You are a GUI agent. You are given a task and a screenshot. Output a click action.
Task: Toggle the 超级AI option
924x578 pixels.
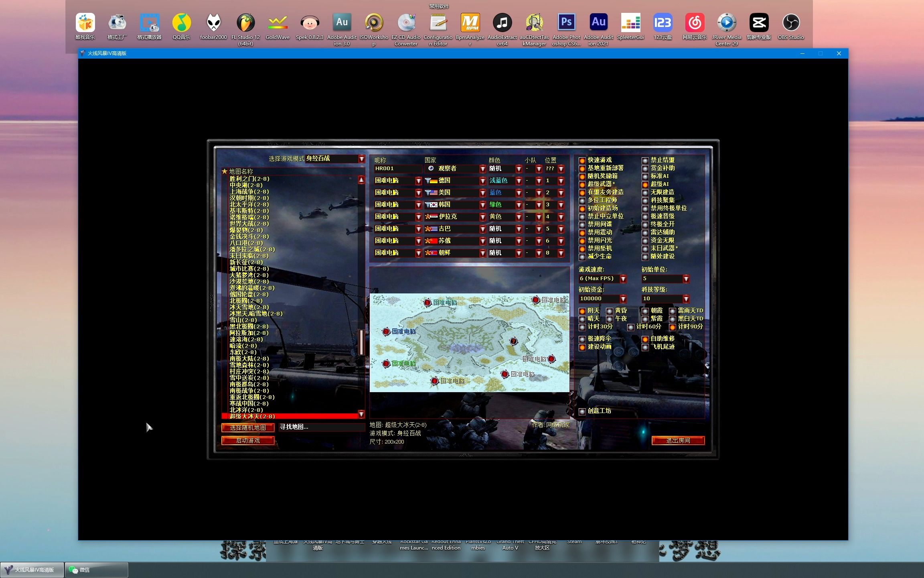click(645, 185)
